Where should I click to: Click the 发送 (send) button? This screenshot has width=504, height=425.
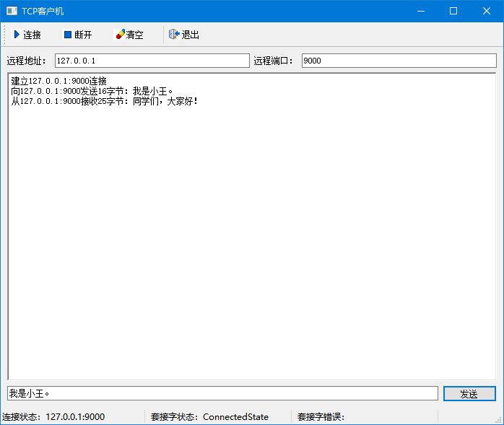point(469,393)
